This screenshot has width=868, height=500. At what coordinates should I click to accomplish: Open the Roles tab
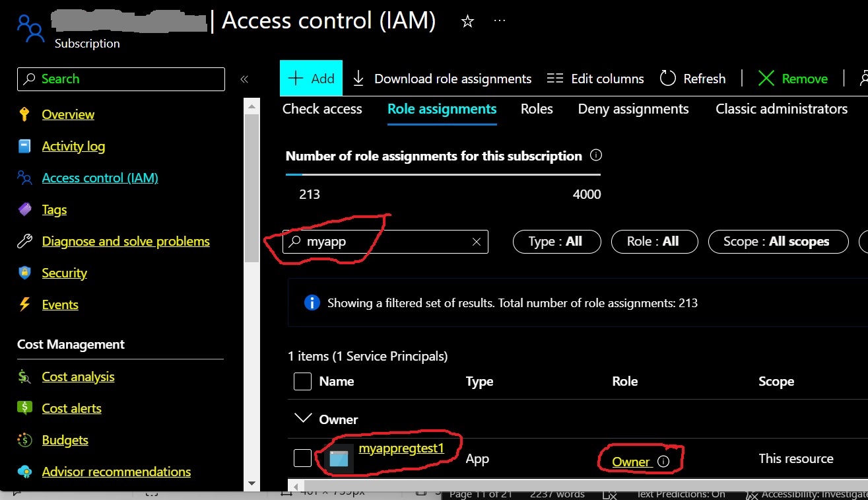tap(537, 109)
